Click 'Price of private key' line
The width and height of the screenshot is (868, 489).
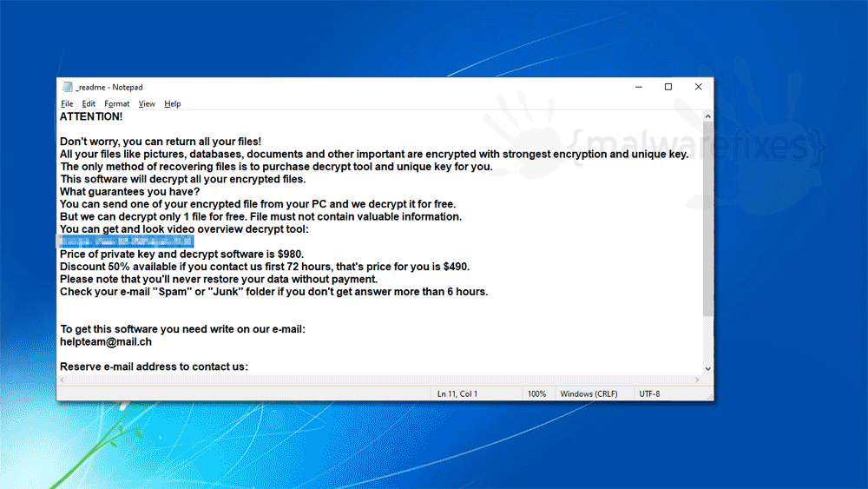tap(182, 254)
